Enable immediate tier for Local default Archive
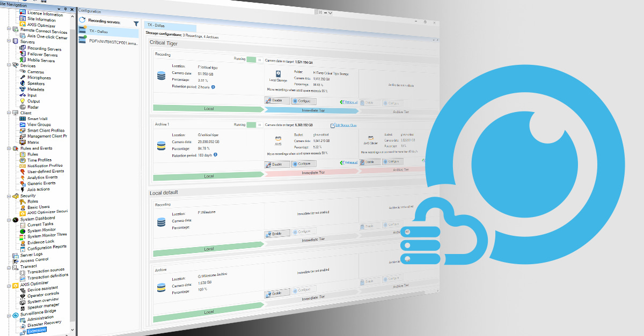644x336 pixels. click(x=277, y=293)
